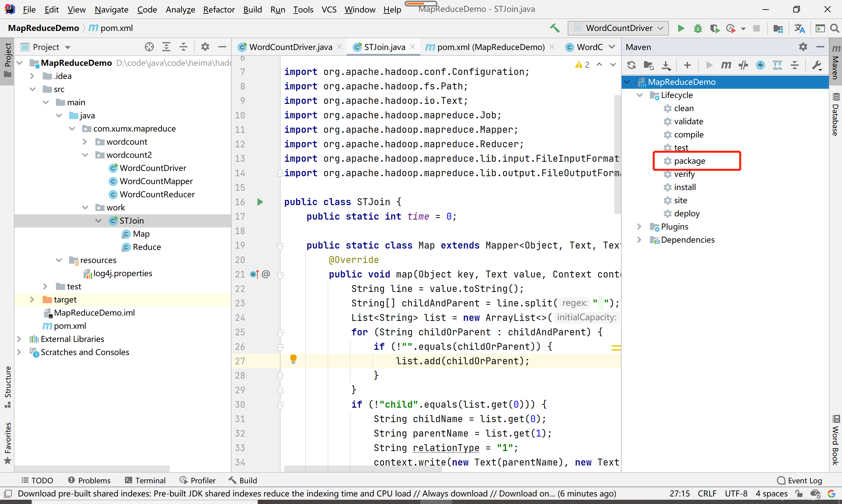Toggle the read-only lock icon in status bar
The height and width of the screenshot is (504, 842).
[x=799, y=493]
